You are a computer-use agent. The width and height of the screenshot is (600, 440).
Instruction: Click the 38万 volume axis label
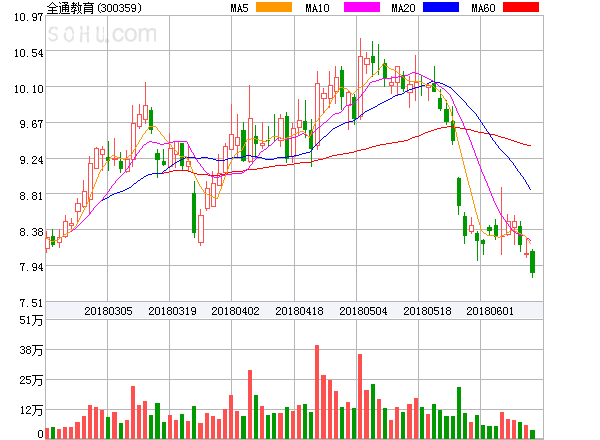pyautogui.click(x=31, y=350)
